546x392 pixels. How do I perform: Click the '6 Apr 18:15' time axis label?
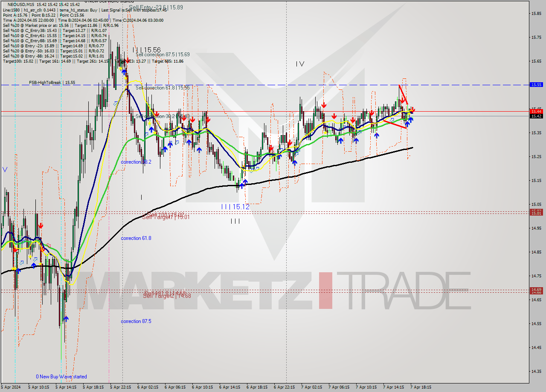click(257, 387)
